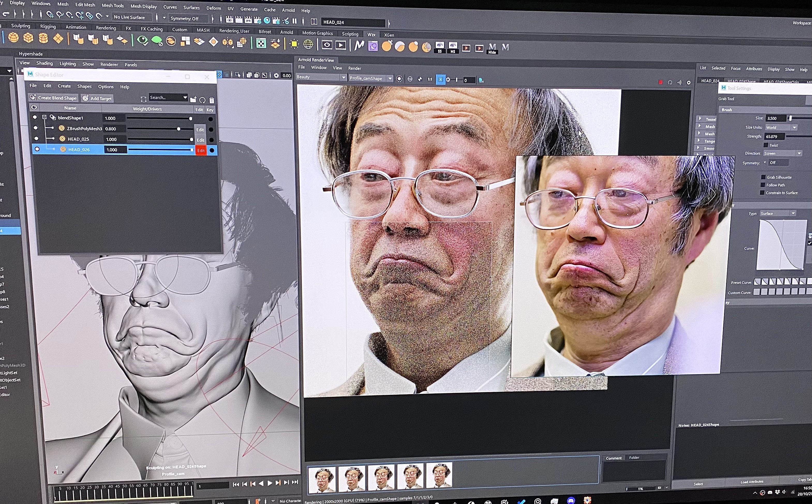The image size is (812, 504).
Task: Click the render play shelf icon
Action: point(341,45)
